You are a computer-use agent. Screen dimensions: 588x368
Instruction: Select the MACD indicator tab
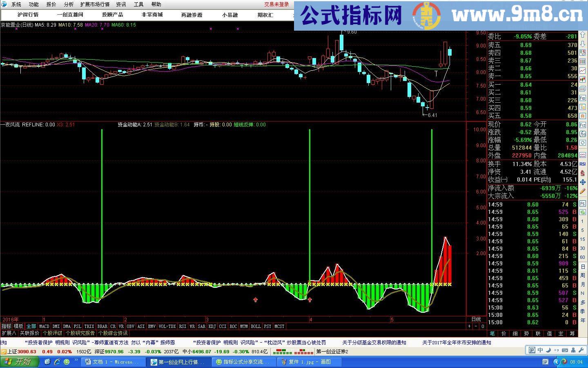coord(44,326)
